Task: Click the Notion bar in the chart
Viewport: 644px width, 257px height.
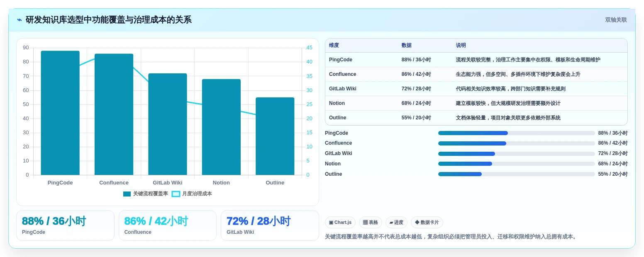Action: 221,127
